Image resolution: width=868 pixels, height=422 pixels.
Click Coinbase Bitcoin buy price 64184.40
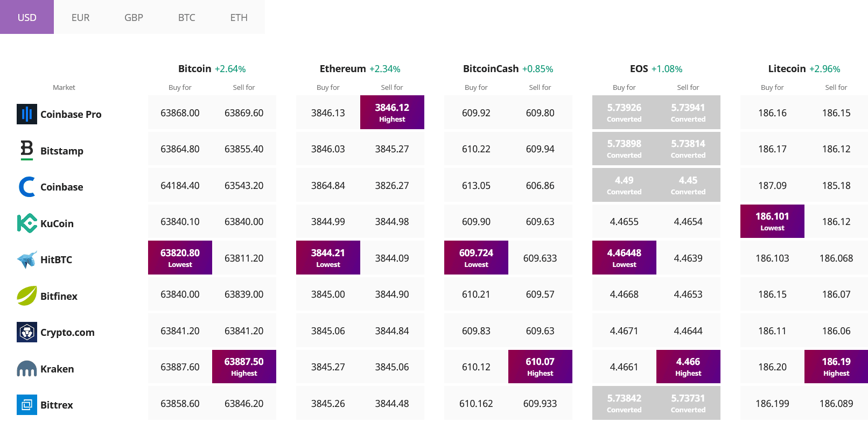click(180, 185)
